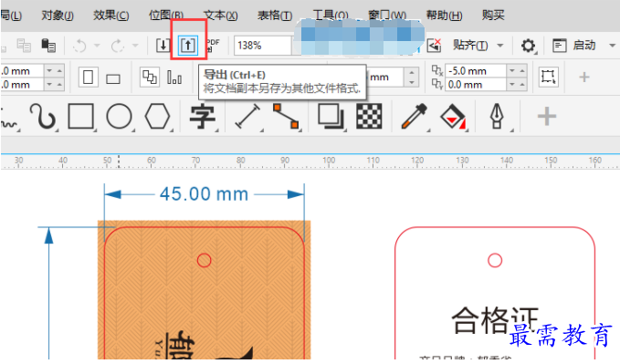This screenshot has height=364, width=620.
Task: Click the 贴齐(T) snap button
Action: pos(470,46)
